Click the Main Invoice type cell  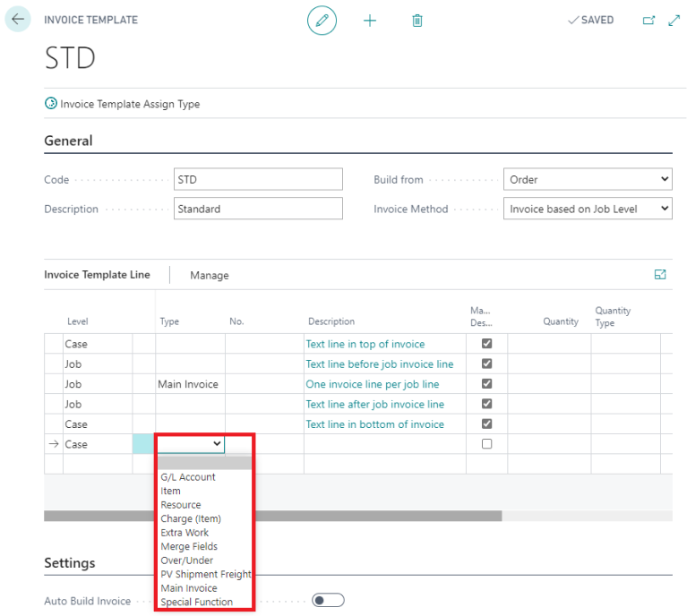pos(190,384)
